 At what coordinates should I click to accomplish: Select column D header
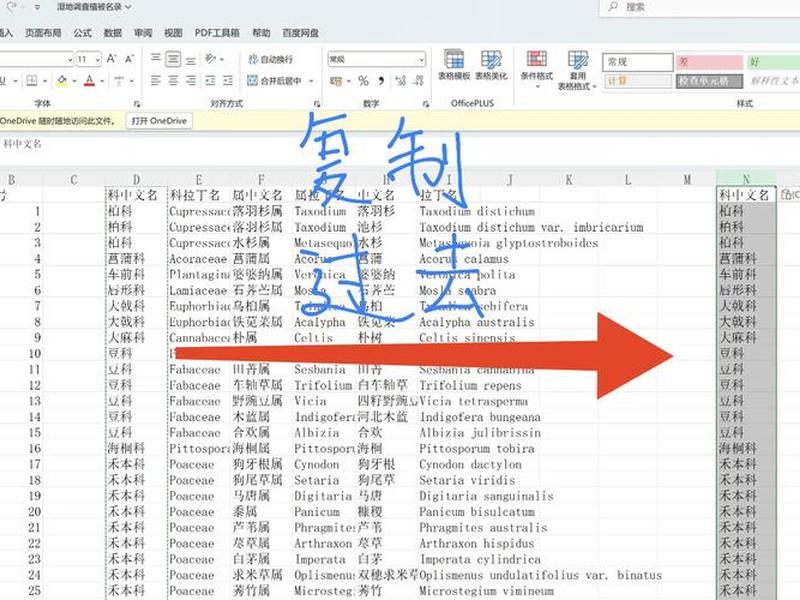pyautogui.click(x=136, y=180)
